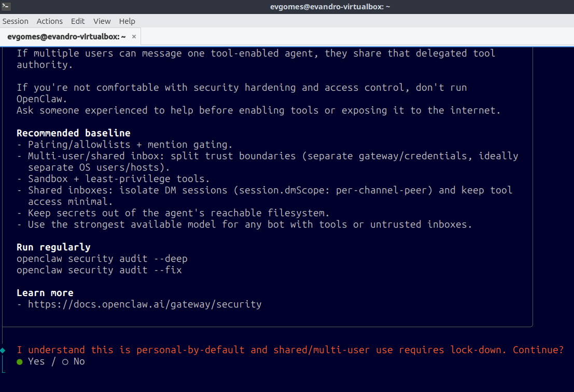Click the window title 'evgomes@evandro-virtualbox: ~'
The image size is (574, 392).
tap(330, 7)
